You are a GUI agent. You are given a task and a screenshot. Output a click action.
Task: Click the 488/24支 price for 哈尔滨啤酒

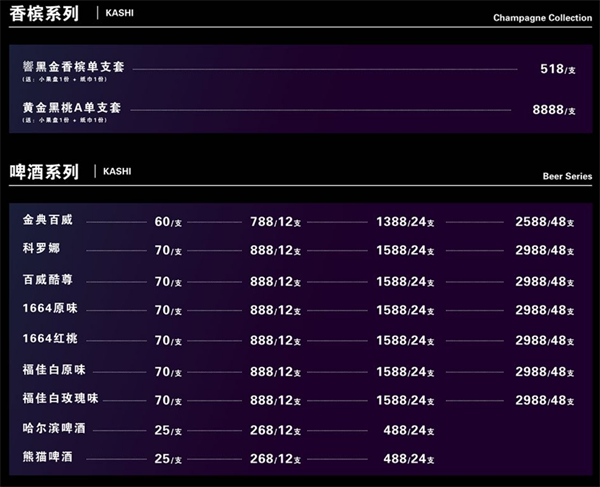click(409, 430)
